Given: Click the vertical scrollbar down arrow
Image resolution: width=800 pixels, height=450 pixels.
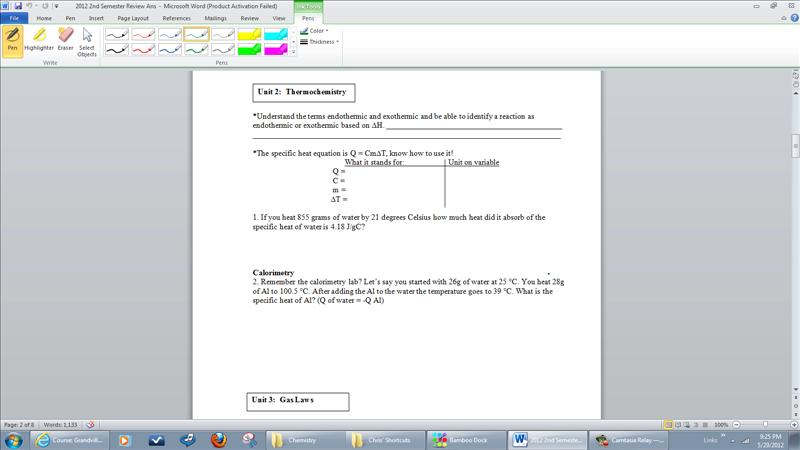Looking at the screenshot, I should pos(795,390).
